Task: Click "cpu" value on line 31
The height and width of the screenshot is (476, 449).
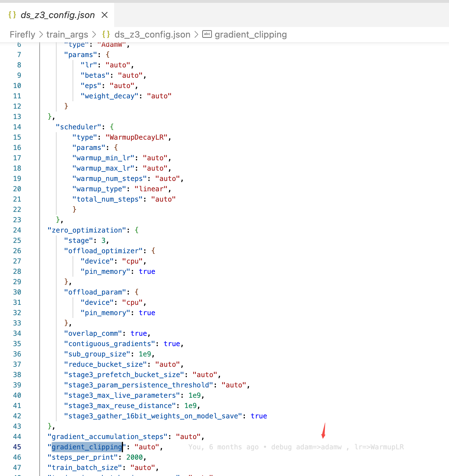Action: [x=132, y=302]
